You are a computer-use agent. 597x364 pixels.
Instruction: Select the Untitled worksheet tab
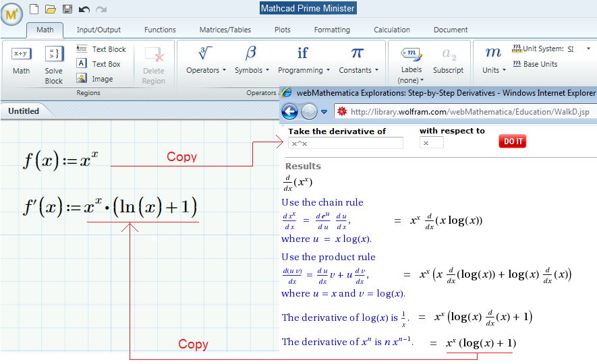click(24, 111)
